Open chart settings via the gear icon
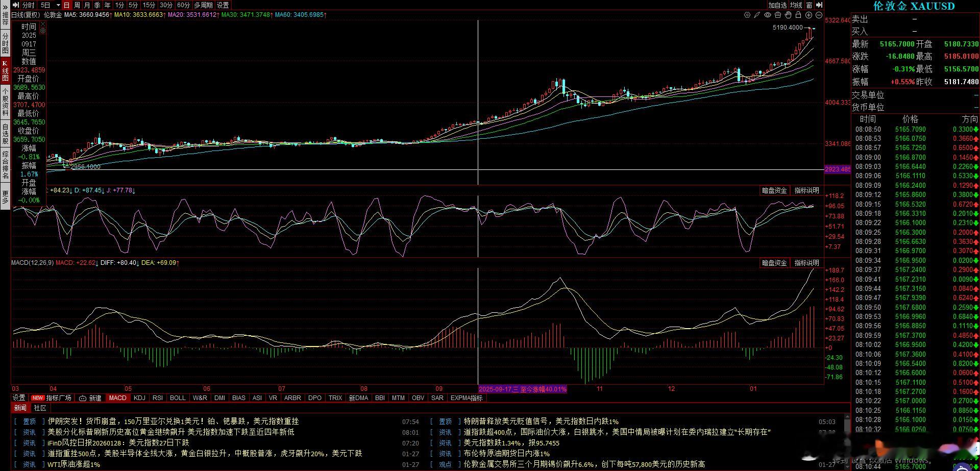This screenshot has height=471, width=980. pos(747,15)
